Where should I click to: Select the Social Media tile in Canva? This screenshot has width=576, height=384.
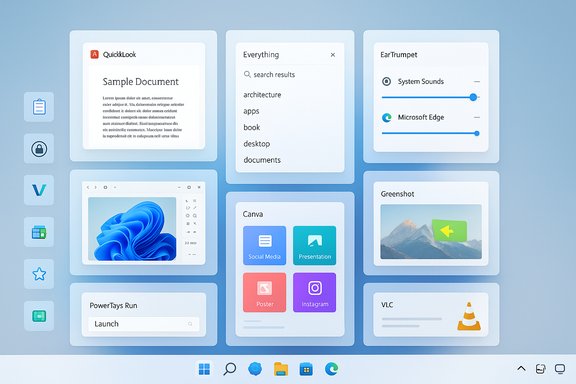(x=264, y=245)
